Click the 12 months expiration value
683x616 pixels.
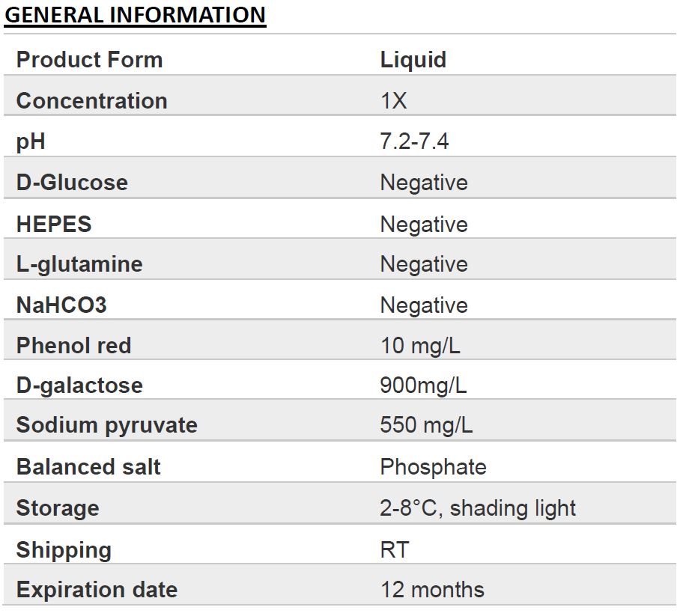click(x=432, y=590)
